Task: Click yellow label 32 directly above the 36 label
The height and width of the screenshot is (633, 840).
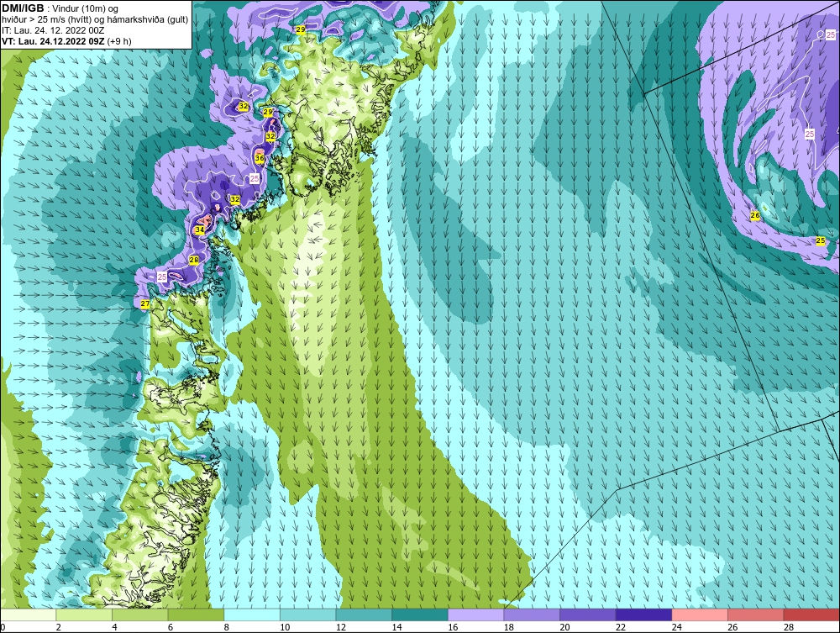Action: click(x=270, y=137)
